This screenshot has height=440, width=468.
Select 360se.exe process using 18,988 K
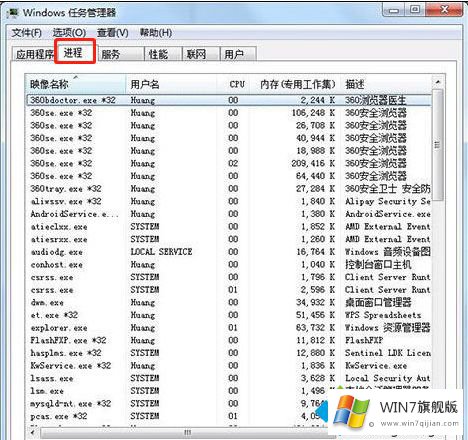tap(229, 151)
